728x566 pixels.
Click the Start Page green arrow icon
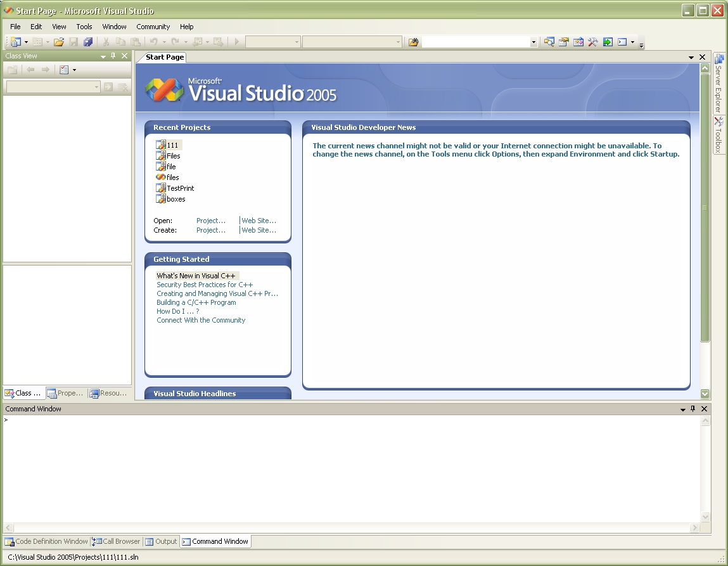[x=607, y=42]
